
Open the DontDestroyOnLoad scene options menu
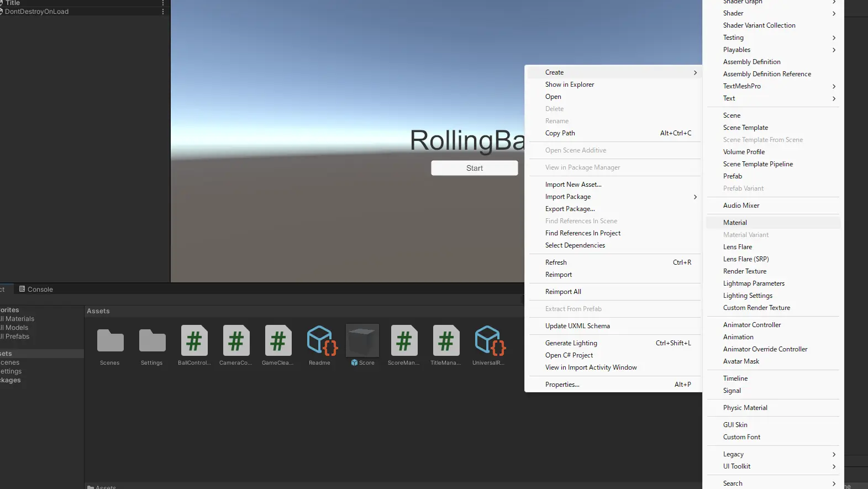163,12
